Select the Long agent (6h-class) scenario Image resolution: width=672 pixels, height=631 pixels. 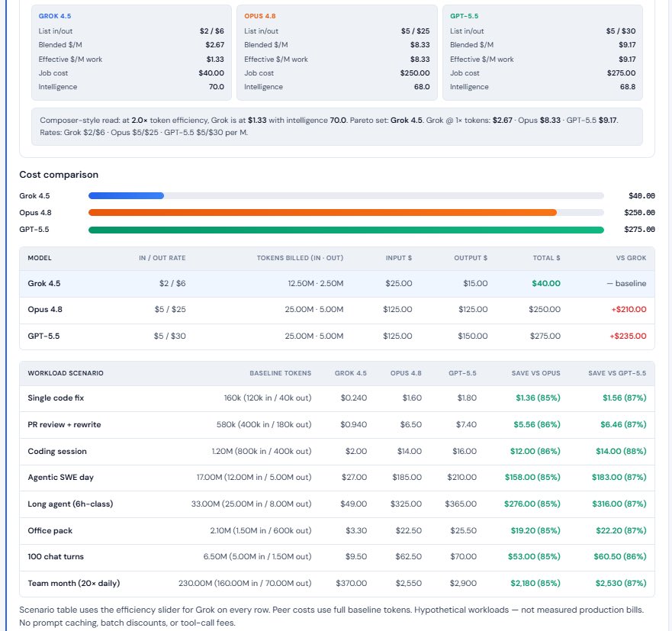pyautogui.click(x=70, y=504)
